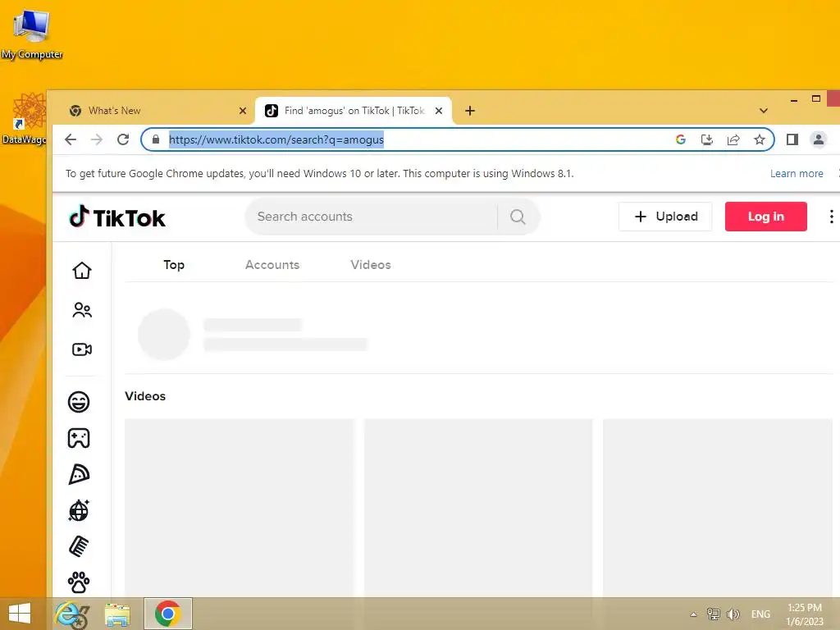Select the Top results tab
This screenshot has width=840, height=630.
[174, 265]
